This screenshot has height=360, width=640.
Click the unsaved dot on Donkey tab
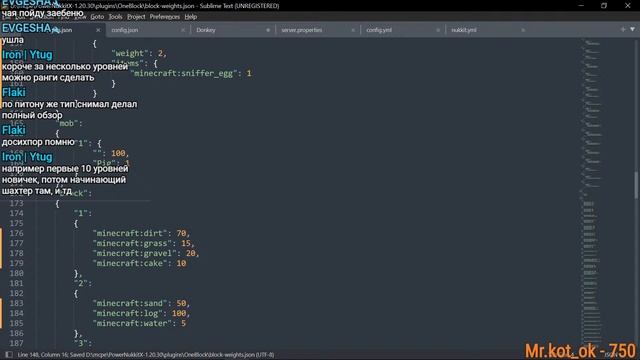268,30
